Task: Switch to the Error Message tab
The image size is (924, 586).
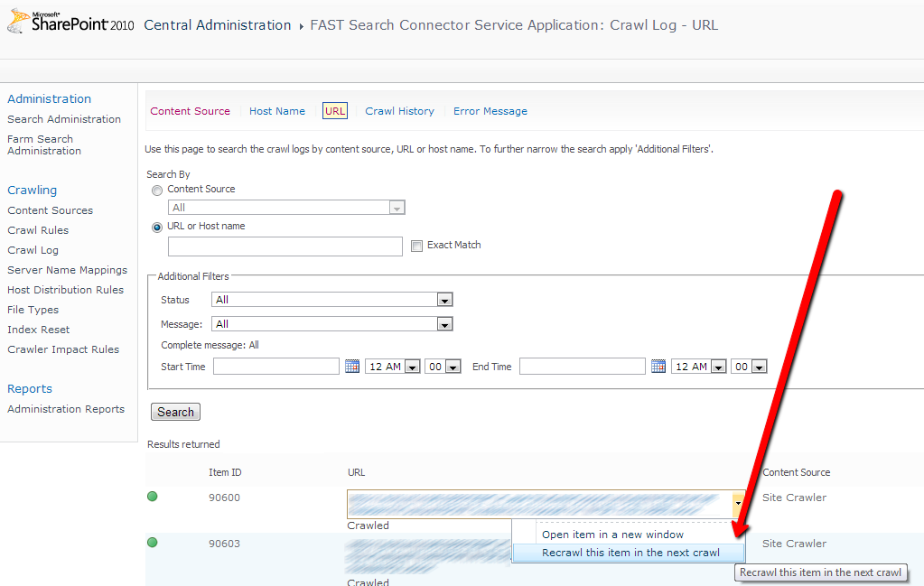Action: click(x=490, y=111)
